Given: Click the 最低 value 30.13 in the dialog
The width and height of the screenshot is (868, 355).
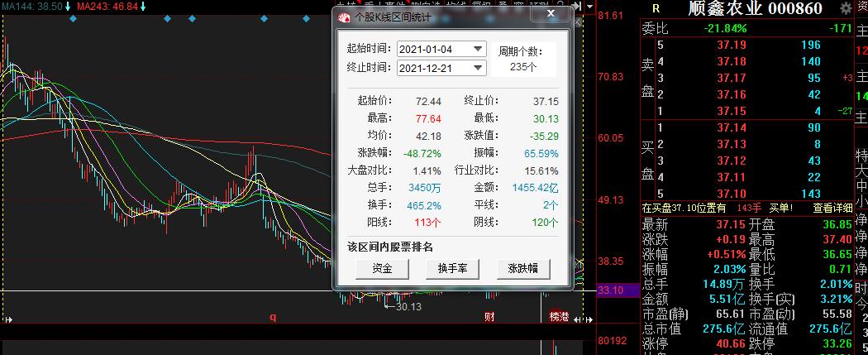Looking at the screenshot, I should (x=546, y=118).
